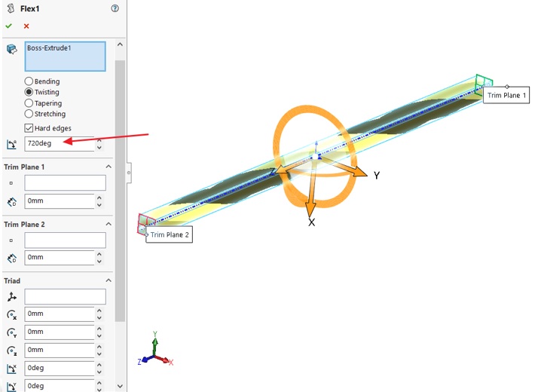Click the Triad coordinate system icon
Screen dimensions: 538x392
[11, 296]
